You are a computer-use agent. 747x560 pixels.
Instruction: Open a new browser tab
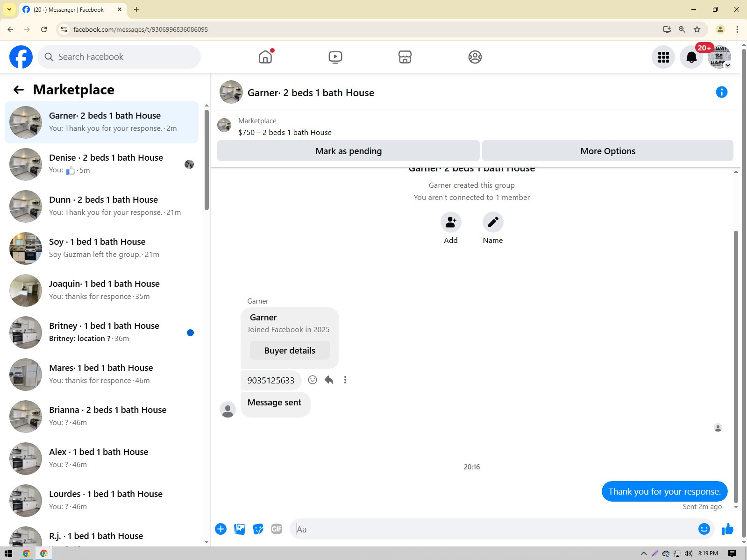(x=136, y=9)
